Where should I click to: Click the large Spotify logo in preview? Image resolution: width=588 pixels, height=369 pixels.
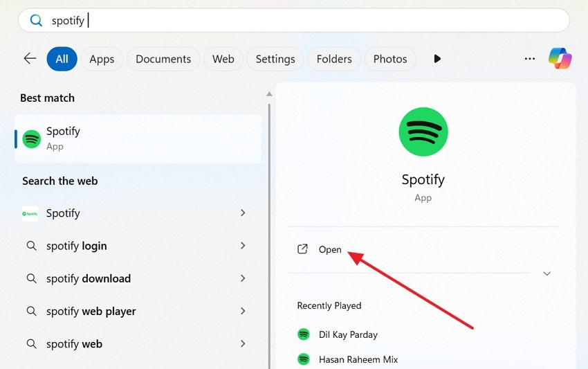[x=423, y=132]
